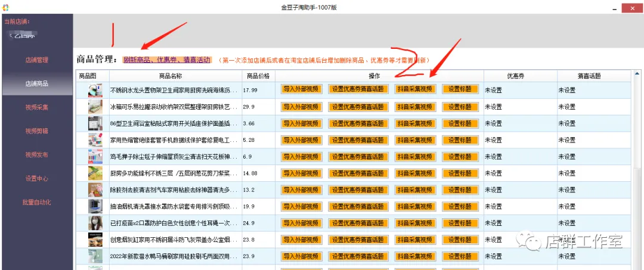Click price cell 13.2
The height and width of the screenshot is (270, 644).
(249, 190)
